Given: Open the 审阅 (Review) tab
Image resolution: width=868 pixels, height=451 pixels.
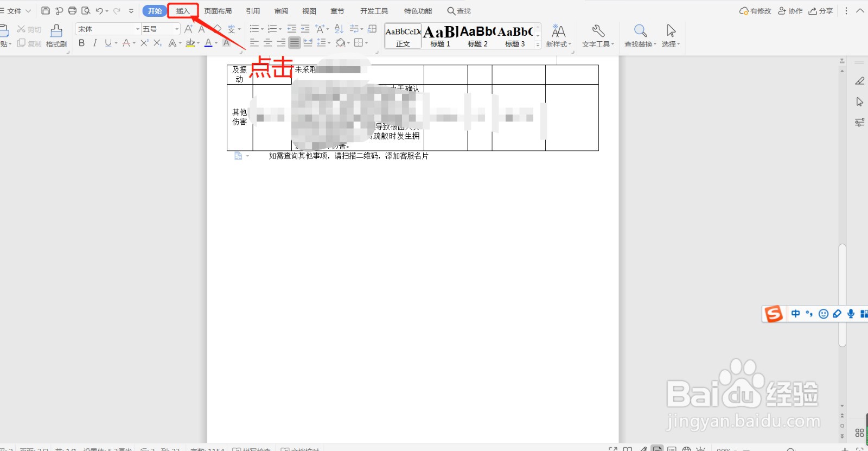Looking at the screenshot, I should pyautogui.click(x=281, y=11).
